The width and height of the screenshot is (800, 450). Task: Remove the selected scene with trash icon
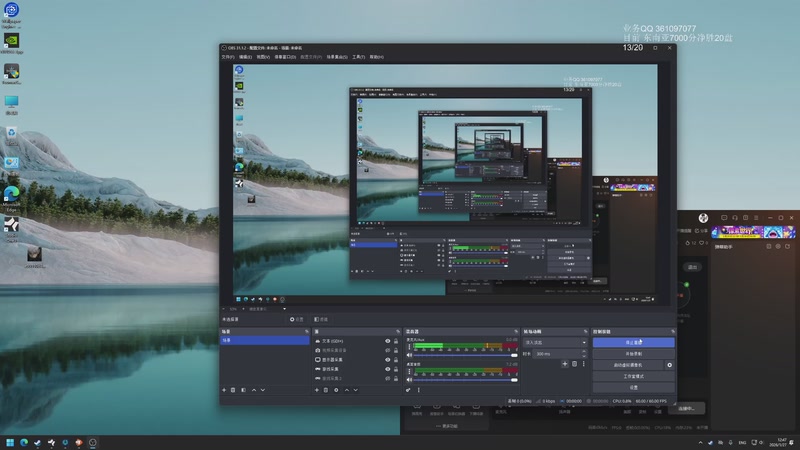click(233, 390)
